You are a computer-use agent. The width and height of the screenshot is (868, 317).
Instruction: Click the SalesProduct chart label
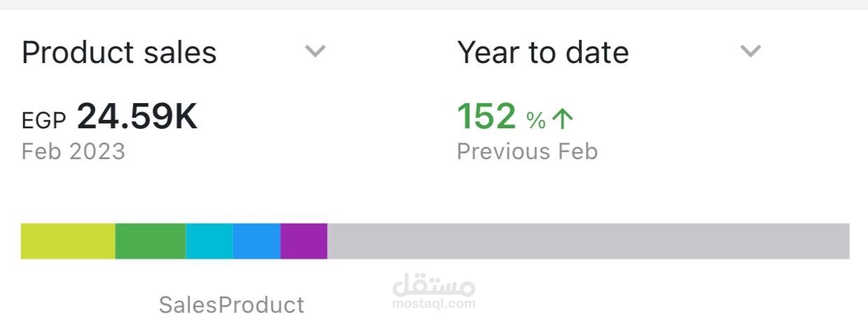(231, 305)
